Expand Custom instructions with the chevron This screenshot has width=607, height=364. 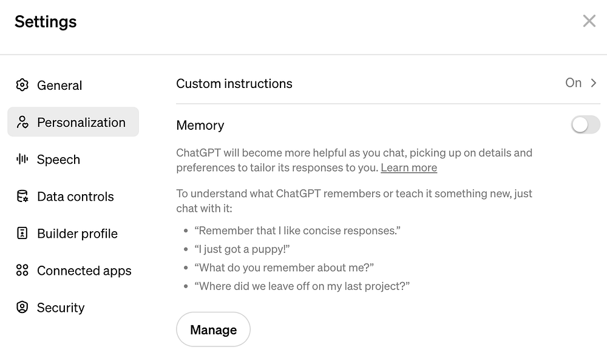(x=594, y=83)
